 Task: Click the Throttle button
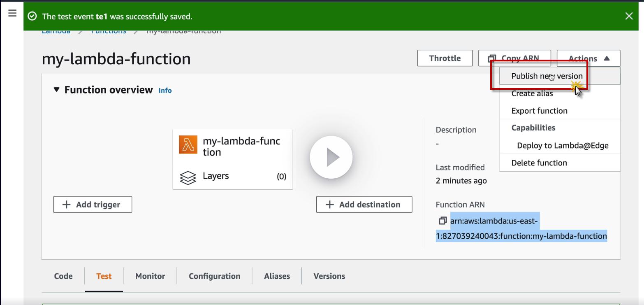click(445, 58)
